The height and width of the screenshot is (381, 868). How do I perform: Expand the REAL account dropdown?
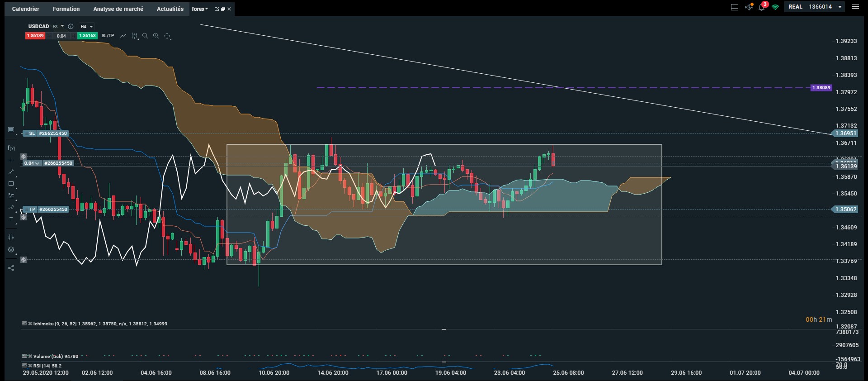click(840, 7)
